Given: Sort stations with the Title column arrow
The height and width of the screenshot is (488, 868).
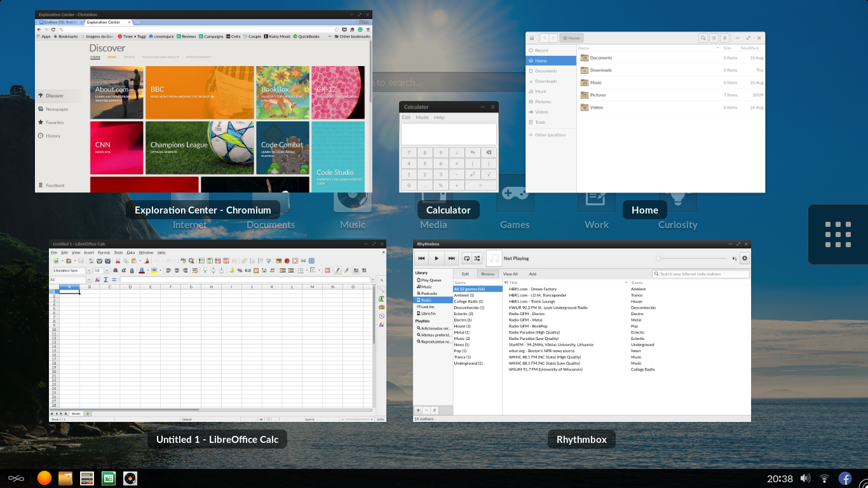Looking at the screenshot, I should pyautogui.click(x=626, y=282).
